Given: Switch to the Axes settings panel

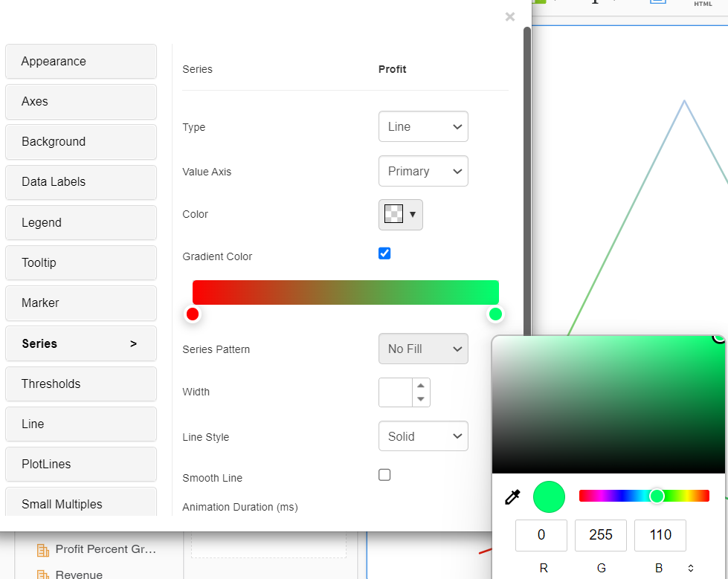Looking at the screenshot, I should (x=80, y=102).
